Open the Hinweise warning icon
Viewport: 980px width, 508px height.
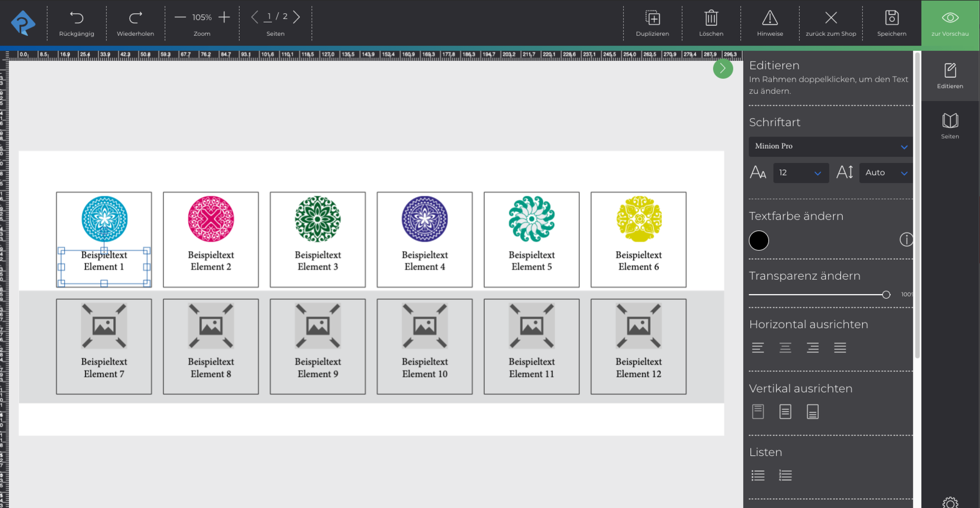click(x=770, y=18)
